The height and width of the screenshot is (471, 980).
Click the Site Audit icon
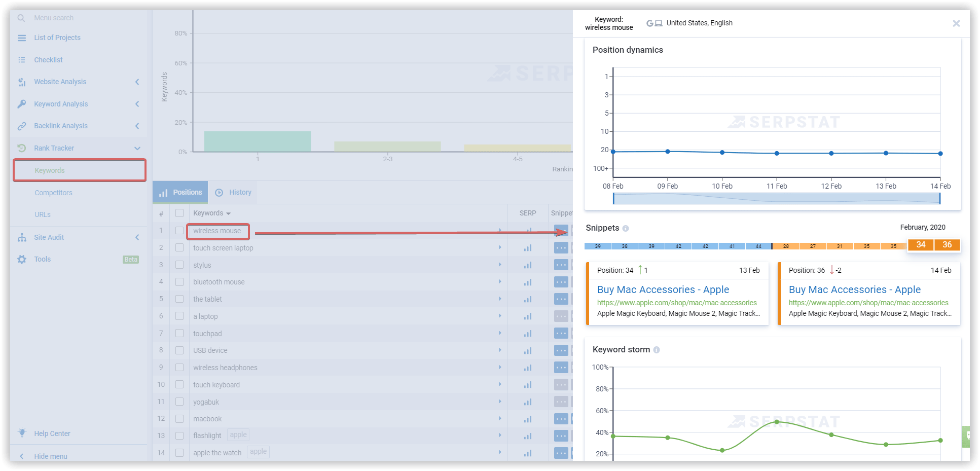pos(22,237)
